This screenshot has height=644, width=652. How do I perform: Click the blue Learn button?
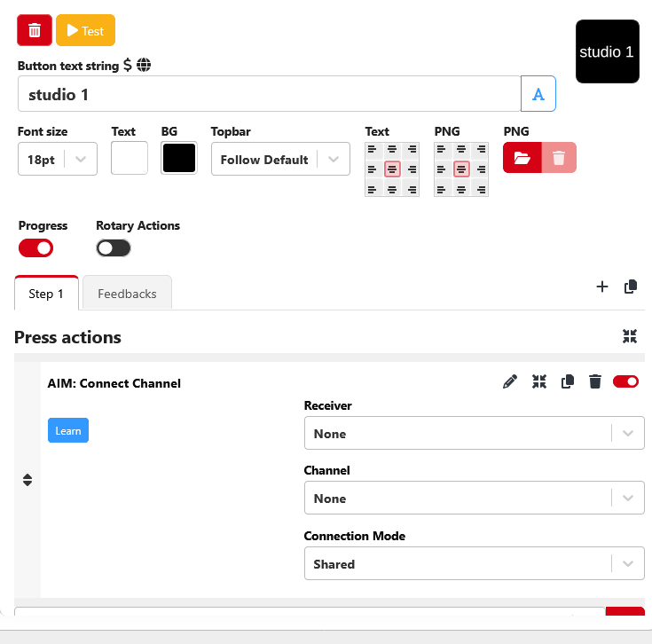68,431
